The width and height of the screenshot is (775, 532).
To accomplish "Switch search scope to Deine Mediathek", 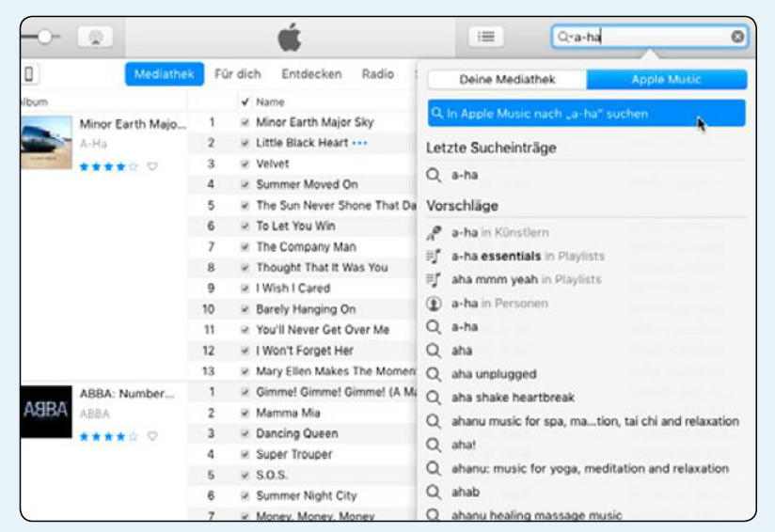I will coord(507,80).
